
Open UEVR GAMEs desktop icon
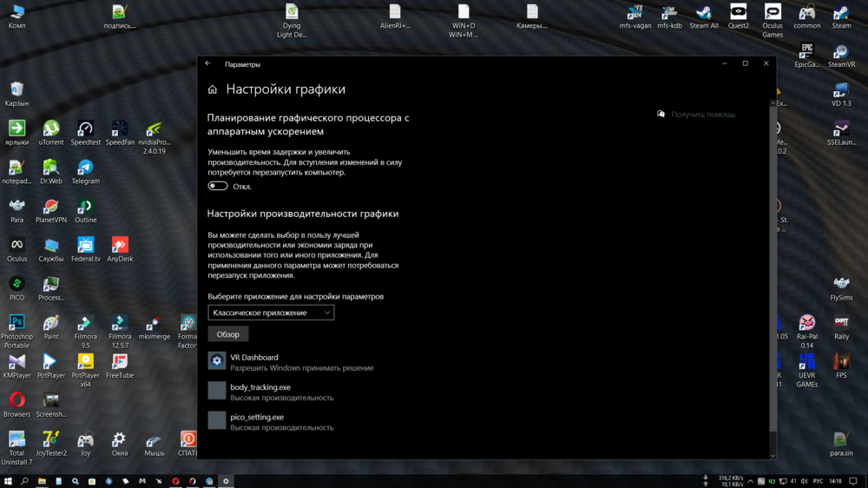(806, 370)
